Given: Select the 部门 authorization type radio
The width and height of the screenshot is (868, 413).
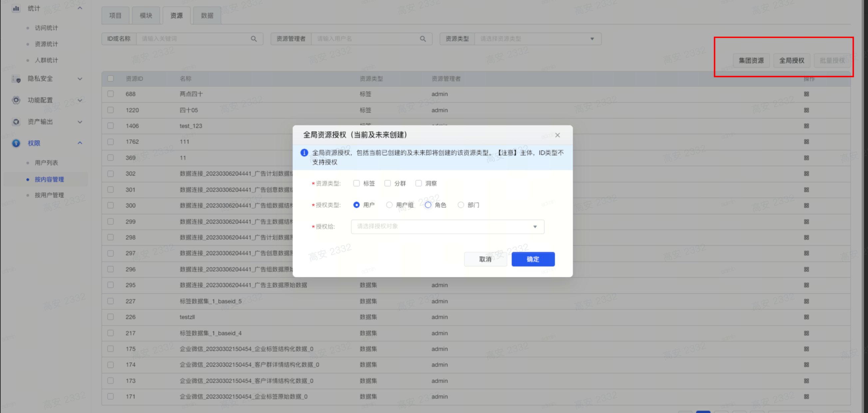Looking at the screenshot, I should coord(461,205).
